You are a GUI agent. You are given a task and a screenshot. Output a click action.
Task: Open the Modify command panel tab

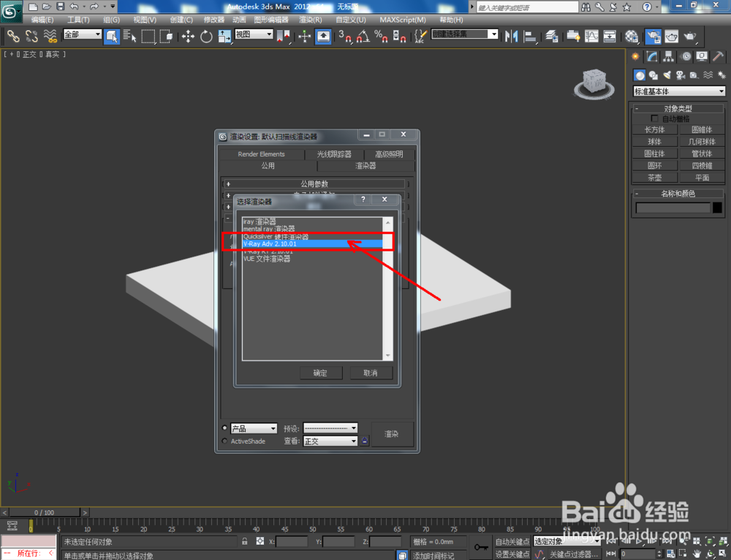[x=652, y=56]
